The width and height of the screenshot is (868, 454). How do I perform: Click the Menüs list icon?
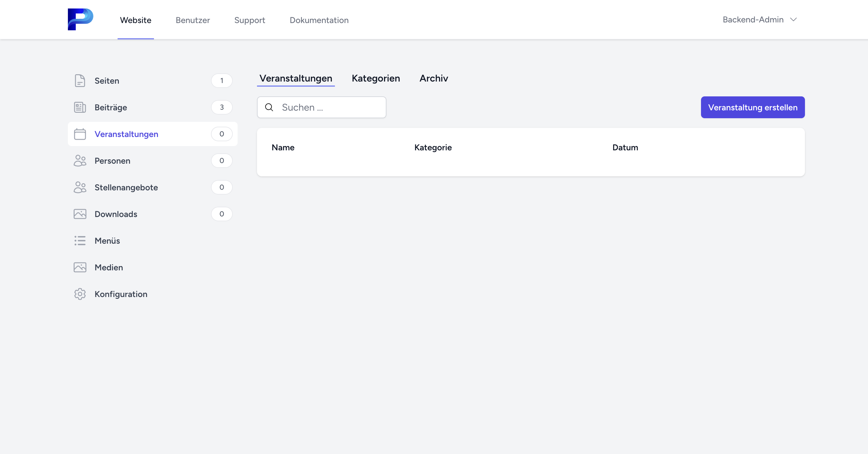(80, 240)
